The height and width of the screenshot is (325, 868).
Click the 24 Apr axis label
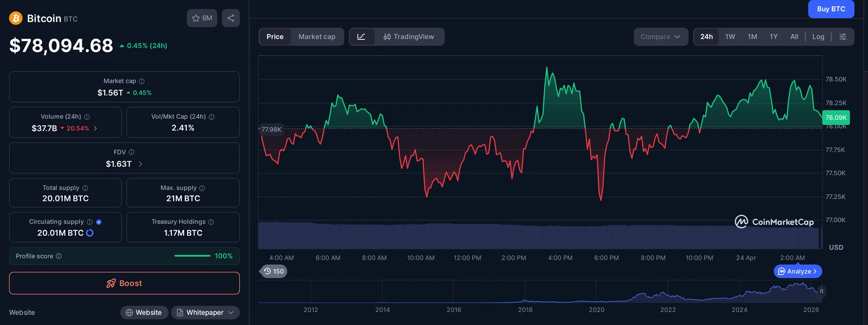[746, 258]
